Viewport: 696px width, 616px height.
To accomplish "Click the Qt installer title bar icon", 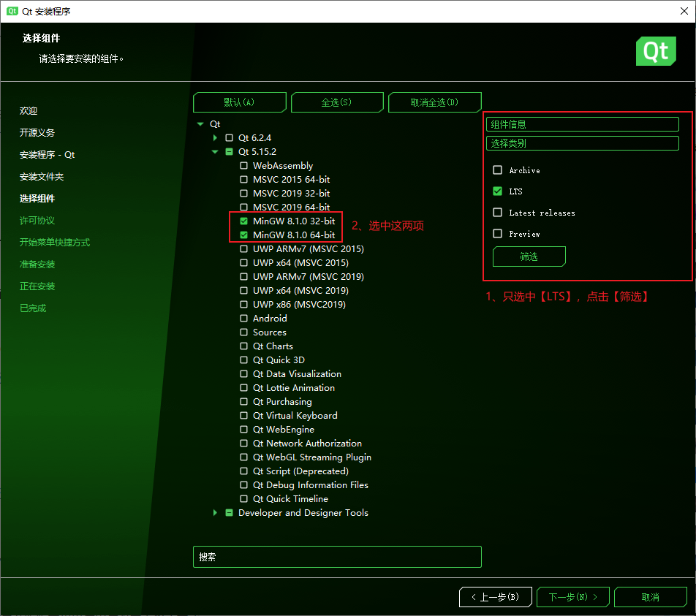I will click(12, 11).
